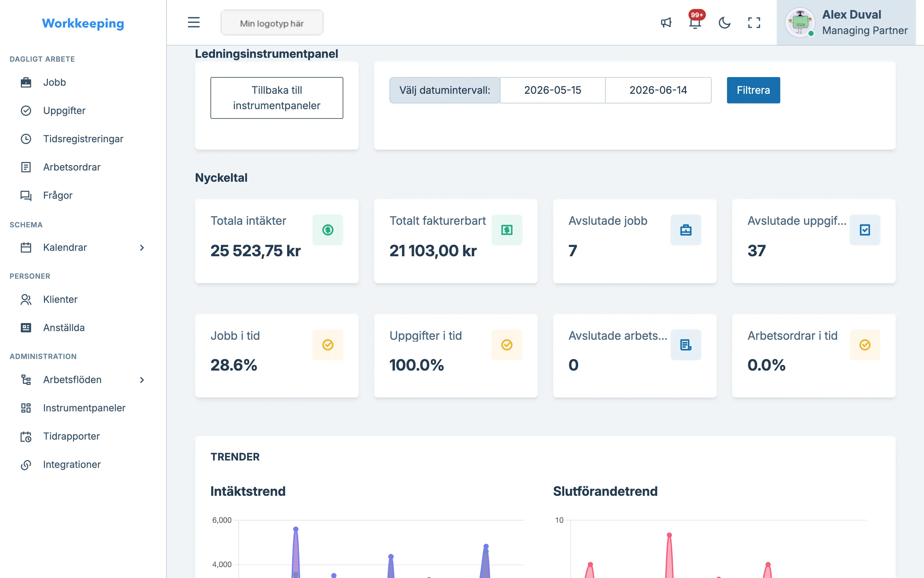The width and height of the screenshot is (924, 578).
Task: Click the Arbetsordrar i tid check icon
Action: tap(865, 345)
